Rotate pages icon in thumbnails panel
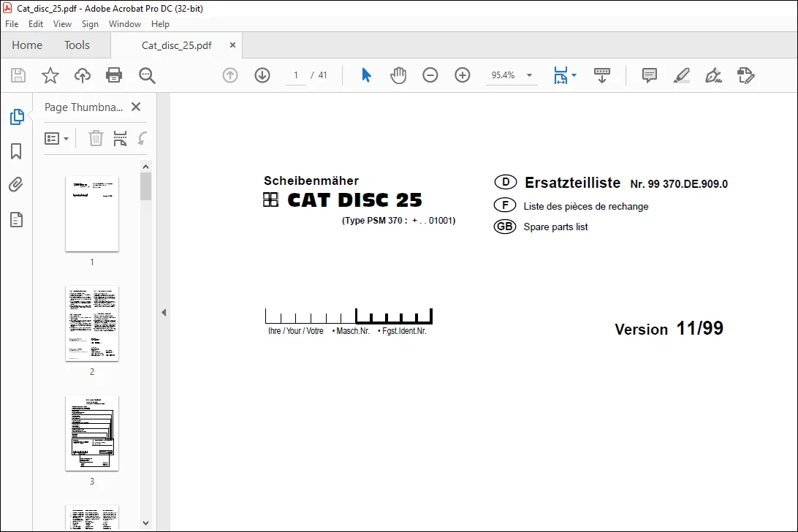 click(x=142, y=138)
